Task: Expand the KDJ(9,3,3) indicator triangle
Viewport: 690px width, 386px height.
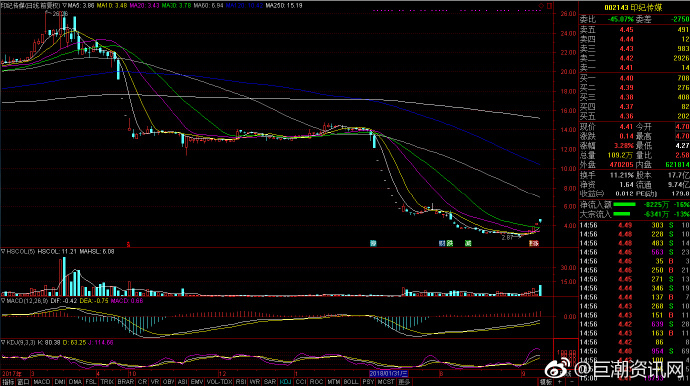Action: [3, 342]
